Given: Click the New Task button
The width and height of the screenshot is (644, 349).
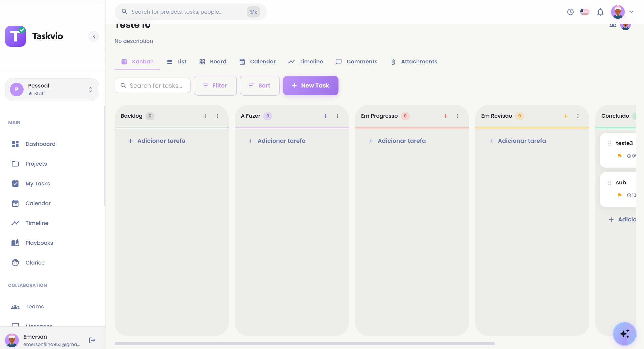Looking at the screenshot, I should 310,85.
